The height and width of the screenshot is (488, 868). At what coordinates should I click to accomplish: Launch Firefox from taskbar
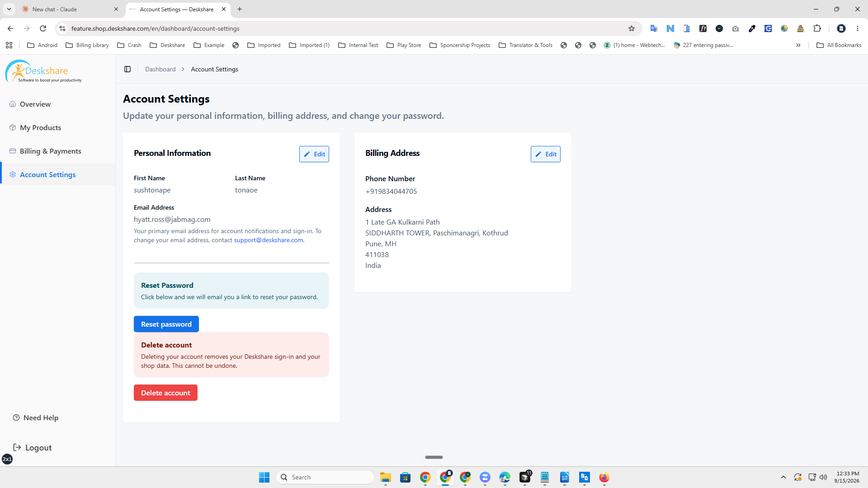click(604, 477)
